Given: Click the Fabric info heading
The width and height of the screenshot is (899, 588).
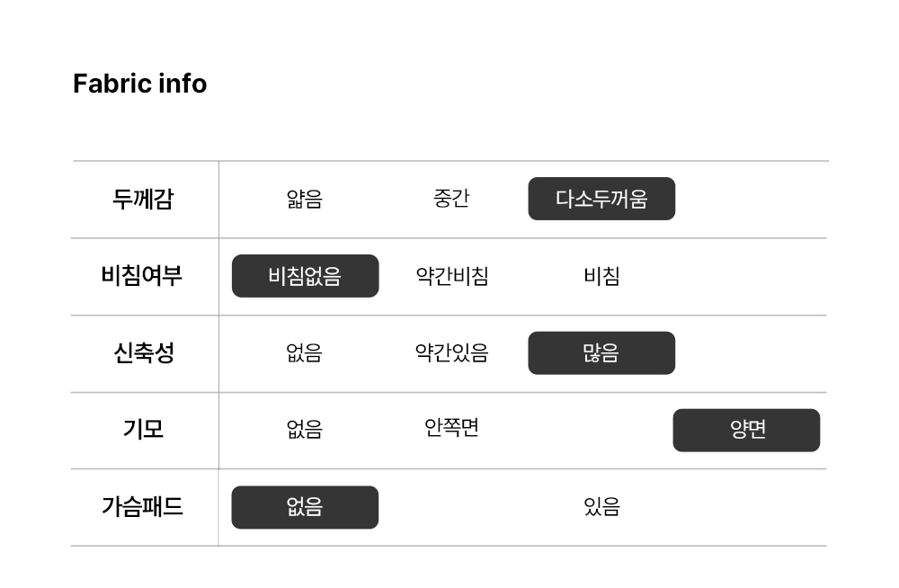Looking at the screenshot, I should click(139, 84).
